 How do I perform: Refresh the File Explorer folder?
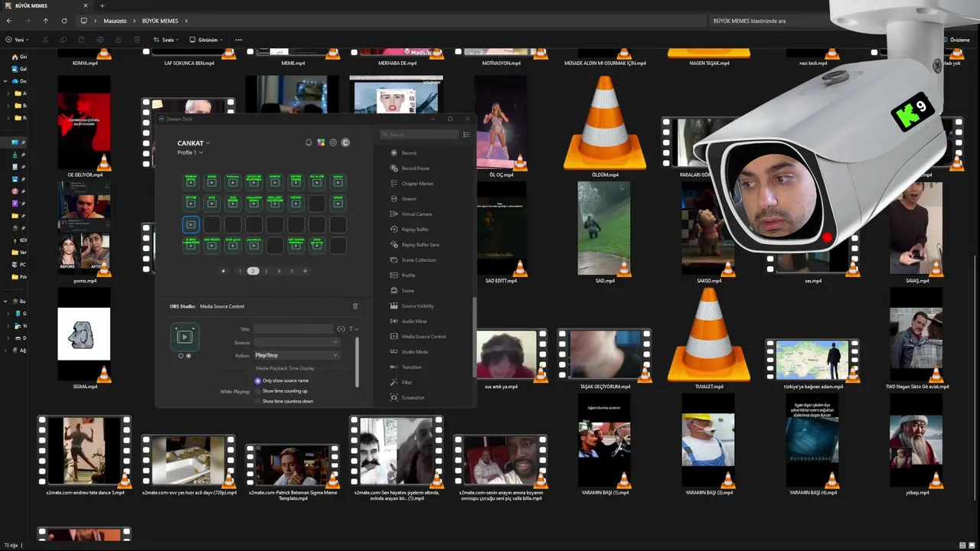[x=64, y=21]
